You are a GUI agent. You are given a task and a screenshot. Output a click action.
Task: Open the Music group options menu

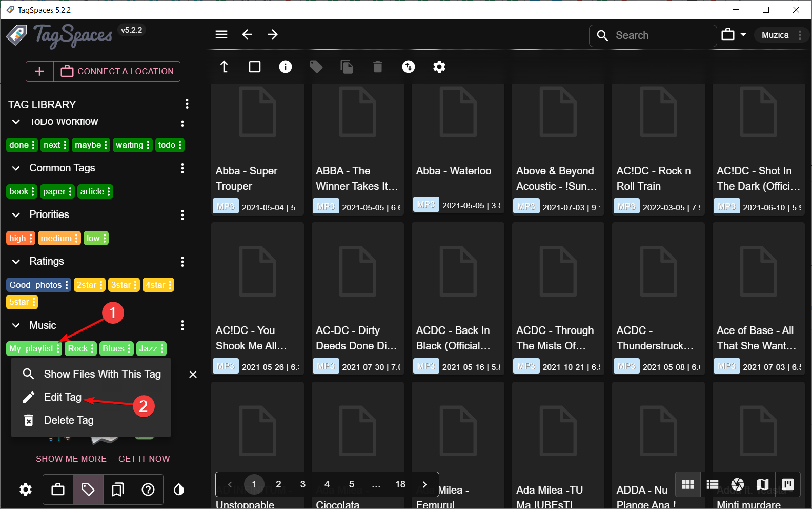click(x=182, y=325)
